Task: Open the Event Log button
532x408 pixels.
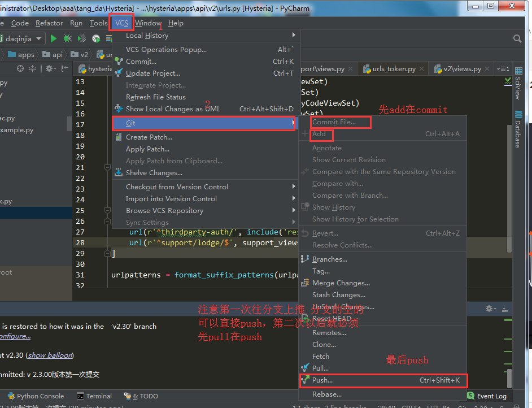Action: [x=487, y=396]
